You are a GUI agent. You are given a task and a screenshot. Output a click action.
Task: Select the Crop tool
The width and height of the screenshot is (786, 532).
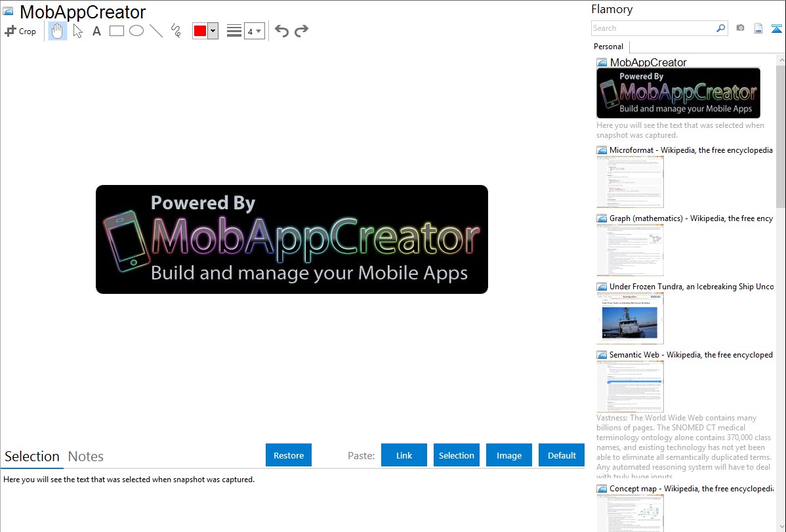pos(20,31)
